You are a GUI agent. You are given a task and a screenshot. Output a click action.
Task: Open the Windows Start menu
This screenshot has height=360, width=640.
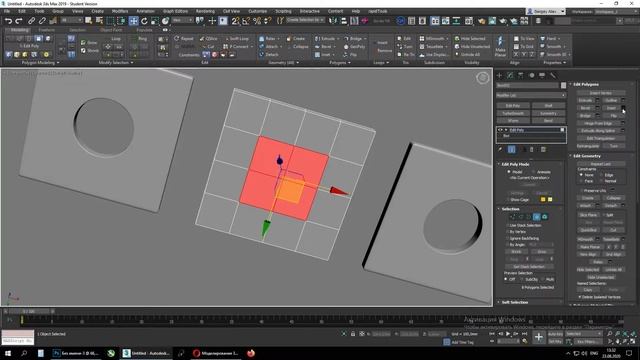coord(8,353)
